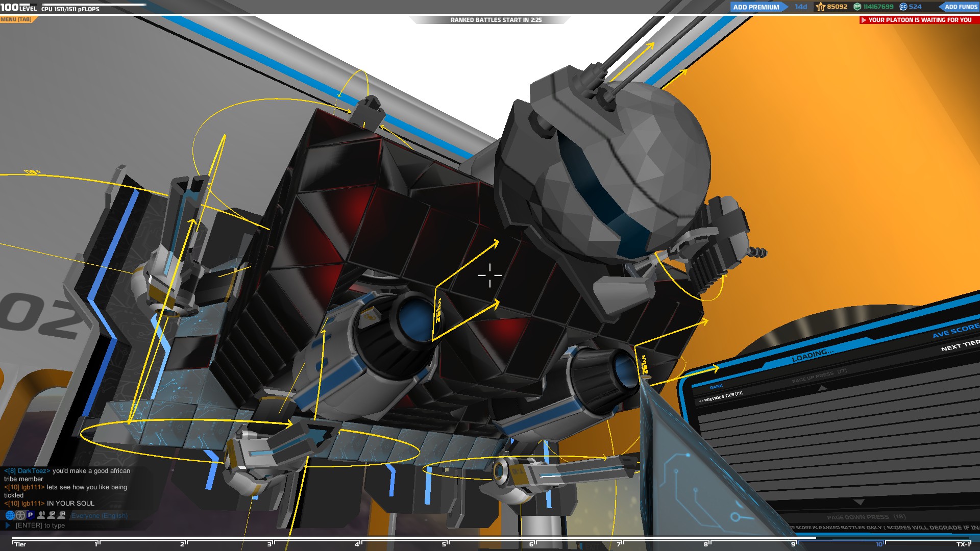
Task: Click the '114167699' RP balance value
Action: click(878, 7)
